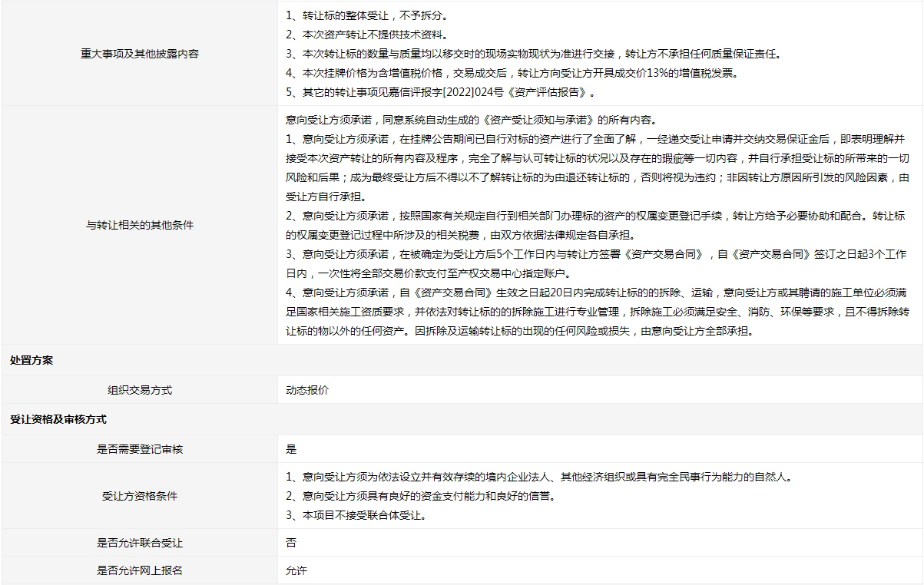The width and height of the screenshot is (924, 585).
Task: Select the "受让方资格条件" row label
Action: tap(140, 496)
